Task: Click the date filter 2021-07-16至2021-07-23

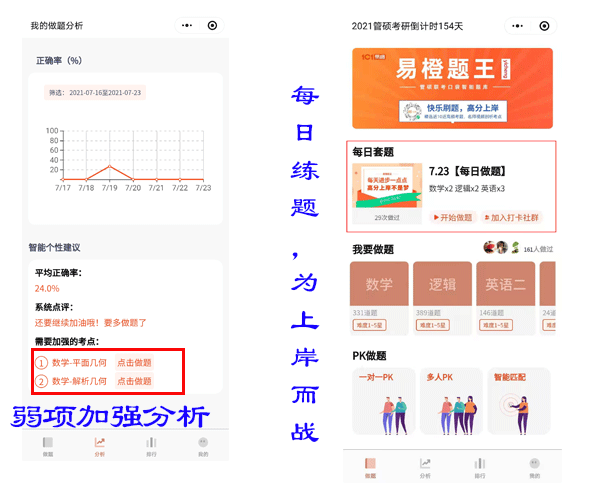Action: 95,93
